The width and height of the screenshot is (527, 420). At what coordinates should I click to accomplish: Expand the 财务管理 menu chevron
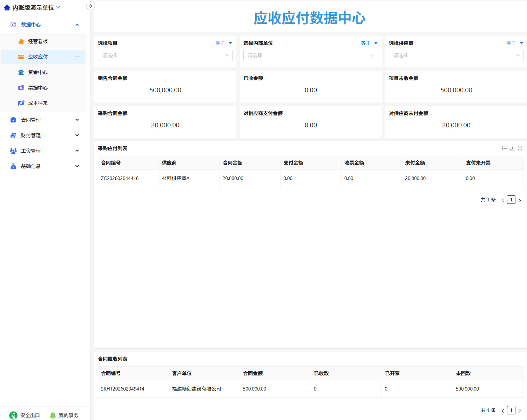point(77,135)
